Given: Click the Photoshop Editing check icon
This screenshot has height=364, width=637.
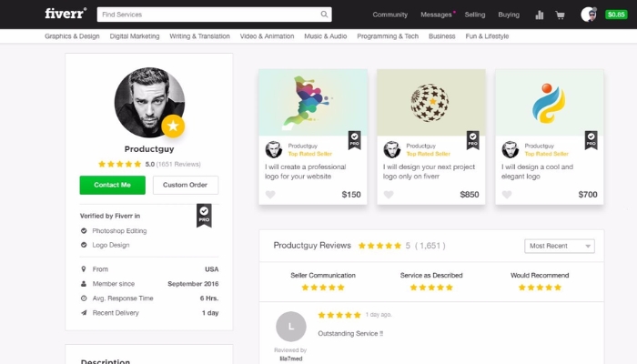Looking at the screenshot, I should (84, 231).
